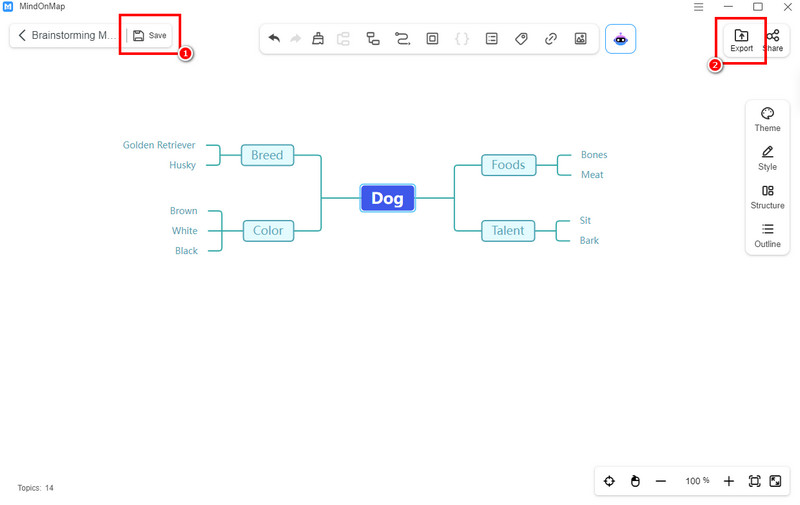The width and height of the screenshot is (800, 505).
Task: Click the add subtopic icon
Action: tap(373, 39)
